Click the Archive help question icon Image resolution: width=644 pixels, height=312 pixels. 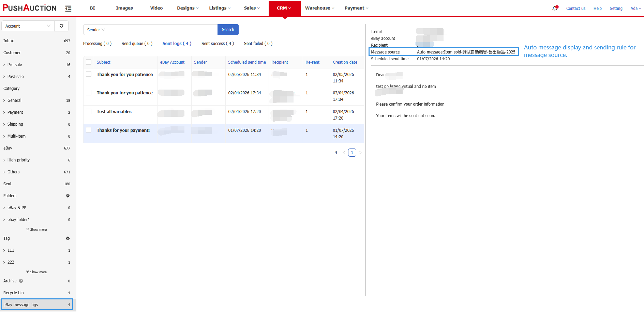pos(21,281)
